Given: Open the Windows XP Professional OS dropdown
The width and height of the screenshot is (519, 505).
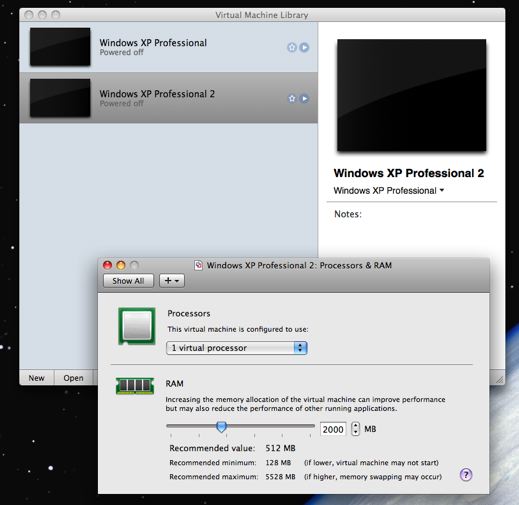Looking at the screenshot, I should click(389, 191).
